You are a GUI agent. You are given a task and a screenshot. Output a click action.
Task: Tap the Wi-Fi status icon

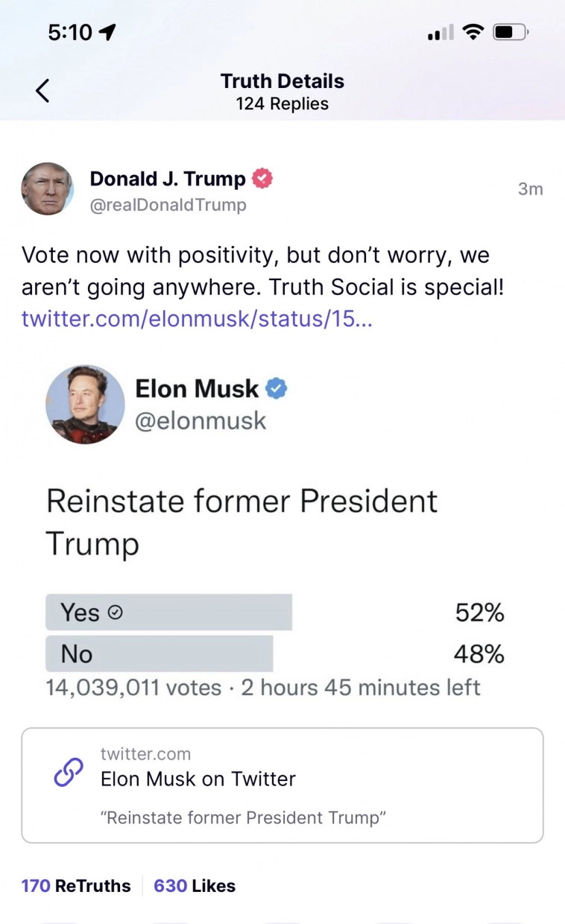[473, 32]
